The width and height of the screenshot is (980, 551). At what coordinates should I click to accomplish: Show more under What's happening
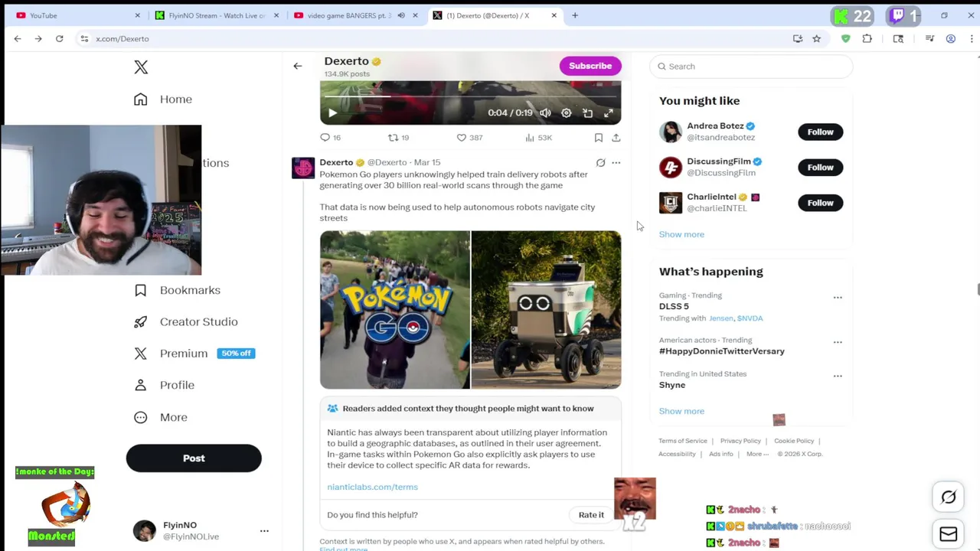coord(681,411)
